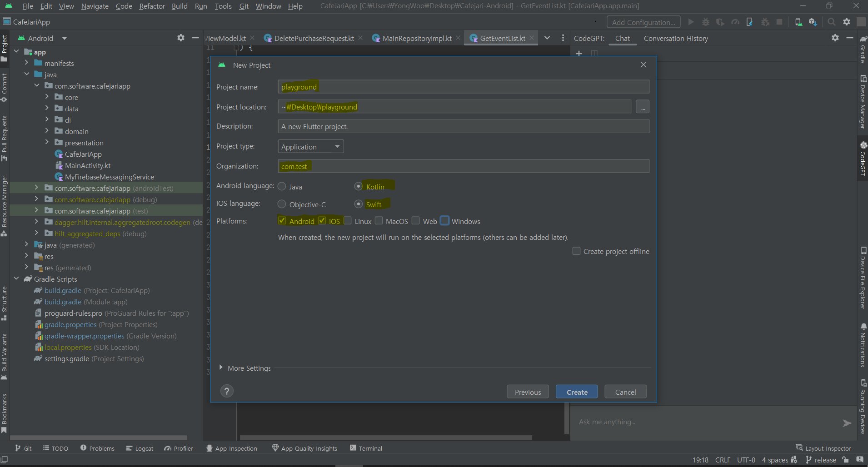The width and height of the screenshot is (868, 467).
Task: Click Add Configuration button
Action: coord(644,22)
